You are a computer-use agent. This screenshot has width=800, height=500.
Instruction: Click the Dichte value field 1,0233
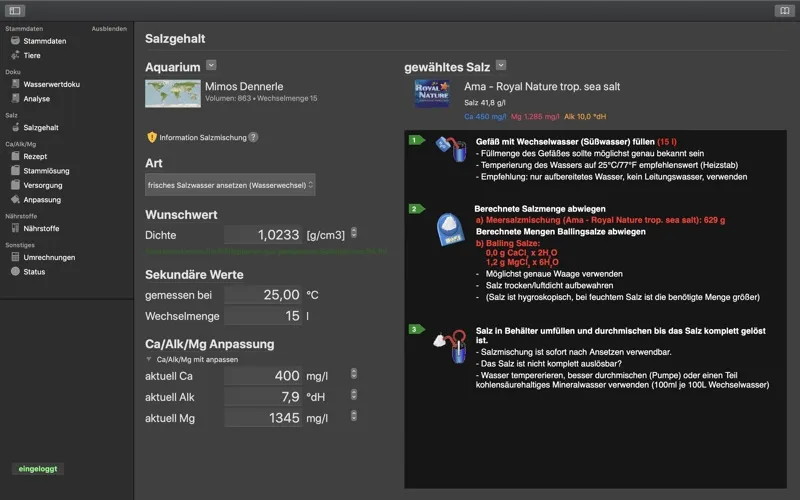pyautogui.click(x=263, y=235)
